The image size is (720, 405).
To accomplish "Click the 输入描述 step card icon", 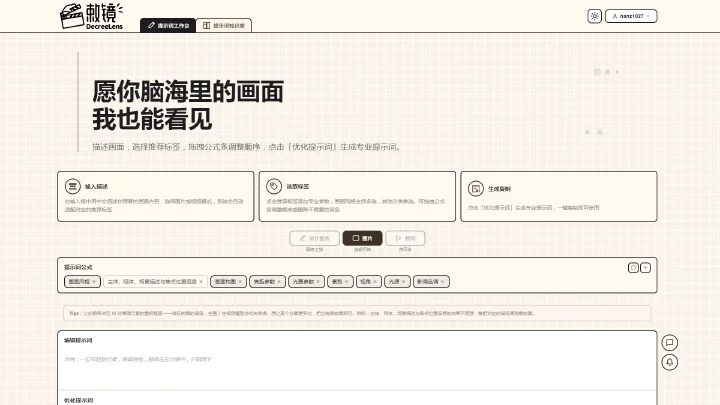I will tap(73, 186).
